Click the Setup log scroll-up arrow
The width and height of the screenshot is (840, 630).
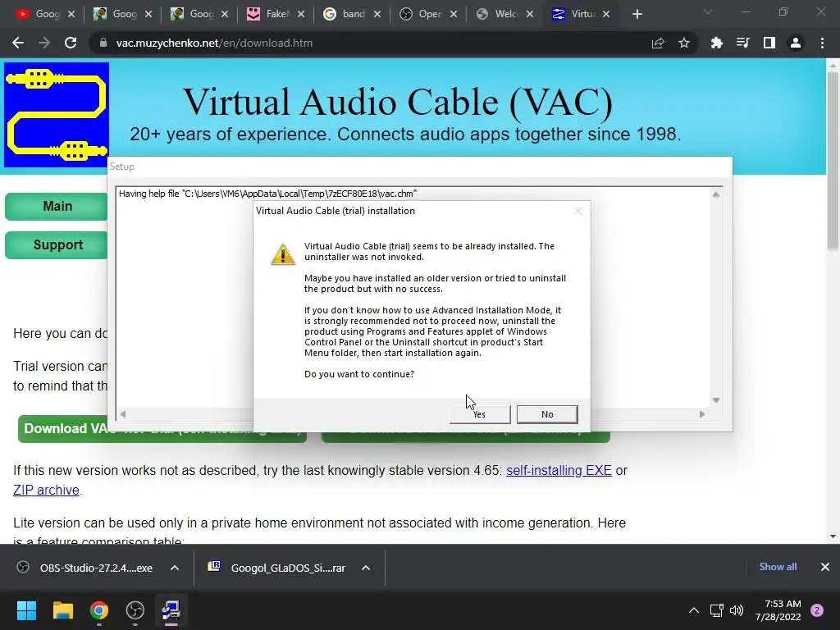click(715, 194)
